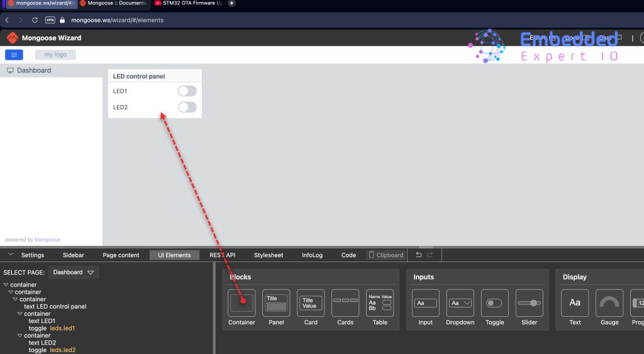Image resolution: width=644 pixels, height=354 pixels.
Task: Choose the Gauge display icon
Action: (609, 303)
